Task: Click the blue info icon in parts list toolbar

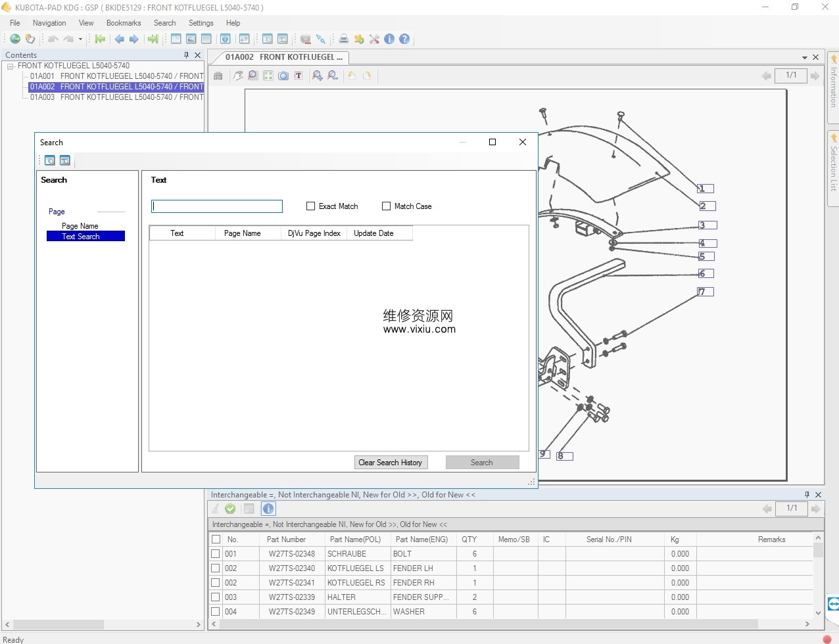Action: (268, 509)
